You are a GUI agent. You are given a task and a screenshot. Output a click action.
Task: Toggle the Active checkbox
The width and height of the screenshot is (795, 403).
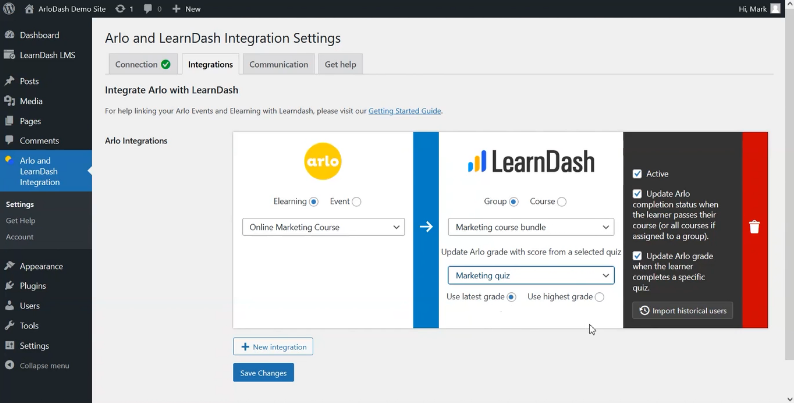[637, 174]
